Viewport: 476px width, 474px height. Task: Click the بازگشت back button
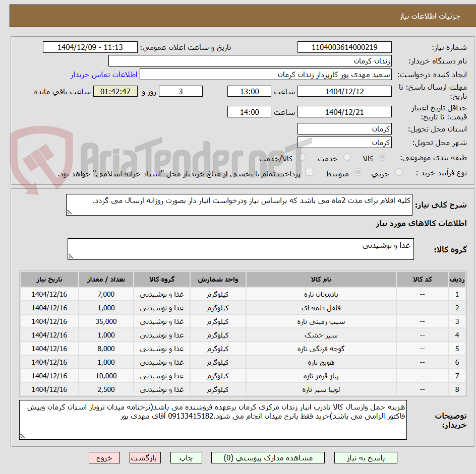point(145,457)
